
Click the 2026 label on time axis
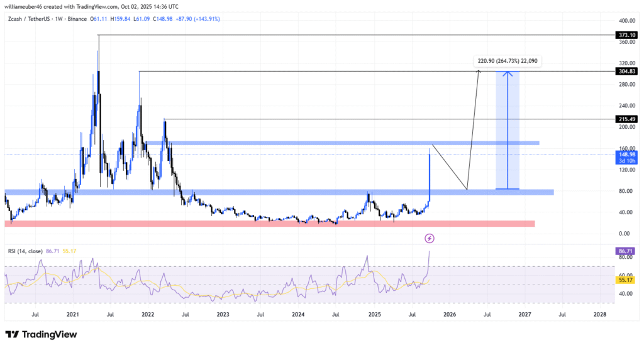(x=449, y=314)
